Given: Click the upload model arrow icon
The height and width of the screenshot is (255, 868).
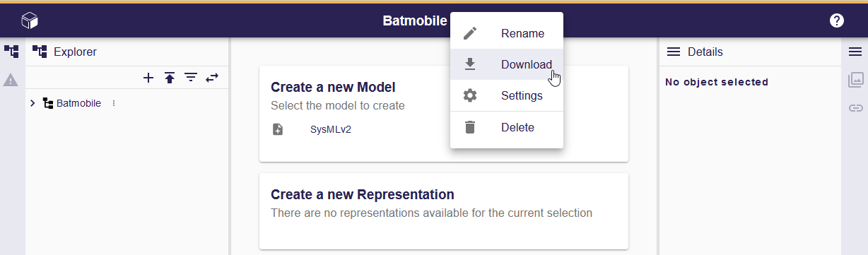Looking at the screenshot, I should [170, 78].
